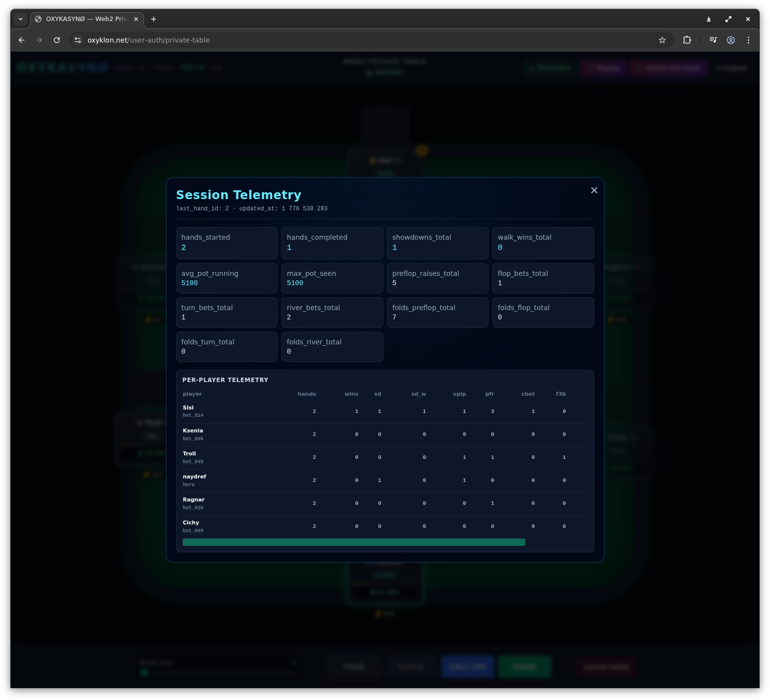The width and height of the screenshot is (770, 700).
Task: Open a new browser tab
Action: coord(154,19)
